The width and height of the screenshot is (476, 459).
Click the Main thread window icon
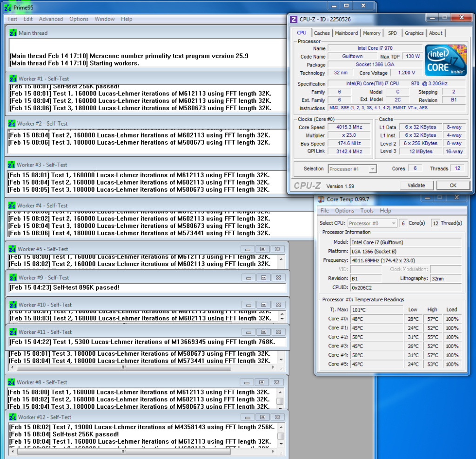[13, 33]
